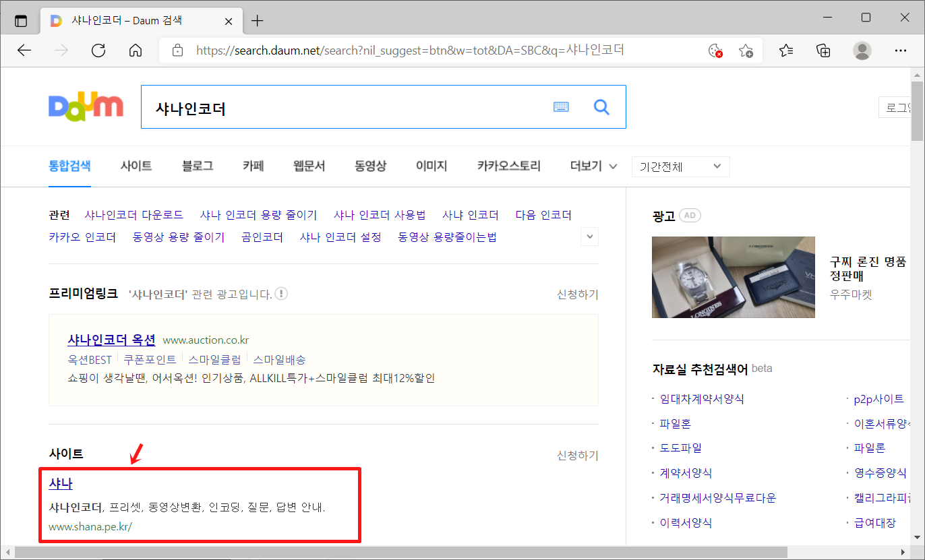The image size is (925, 560).
Task: Go to browser home page icon
Action: coord(136,51)
